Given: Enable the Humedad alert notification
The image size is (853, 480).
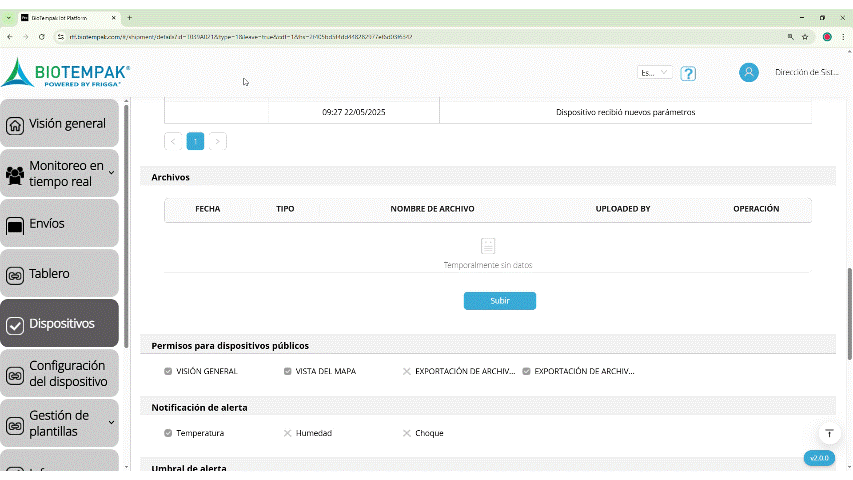Looking at the screenshot, I should [x=287, y=433].
